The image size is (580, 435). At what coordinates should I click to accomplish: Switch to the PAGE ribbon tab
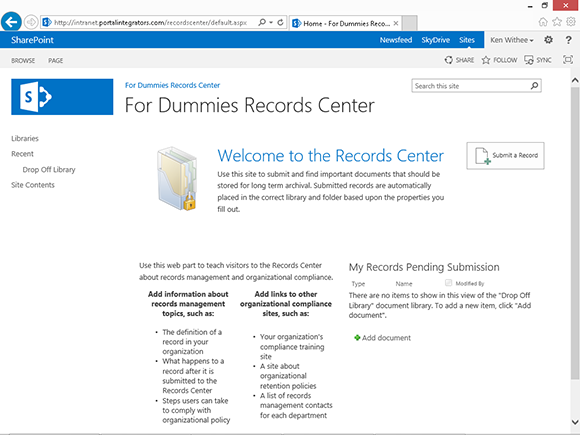tap(55, 60)
